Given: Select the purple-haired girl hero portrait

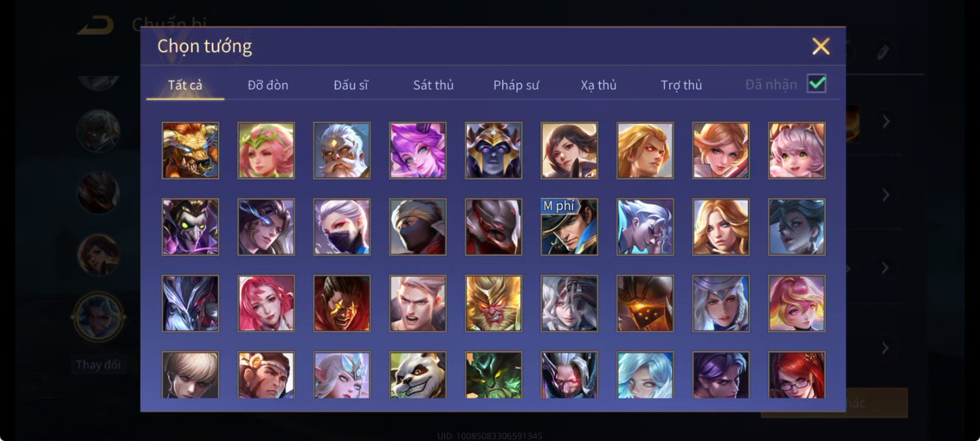Looking at the screenshot, I should (x=418, y=150).
